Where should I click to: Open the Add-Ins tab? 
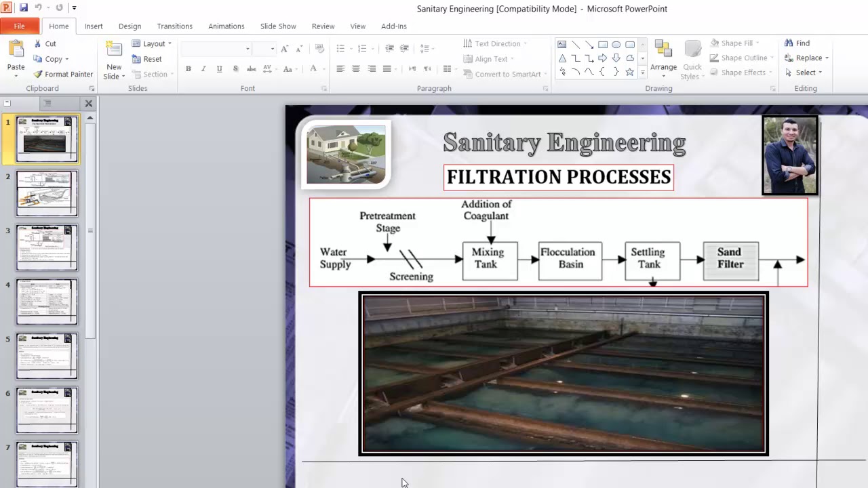(x=394, y=26)
